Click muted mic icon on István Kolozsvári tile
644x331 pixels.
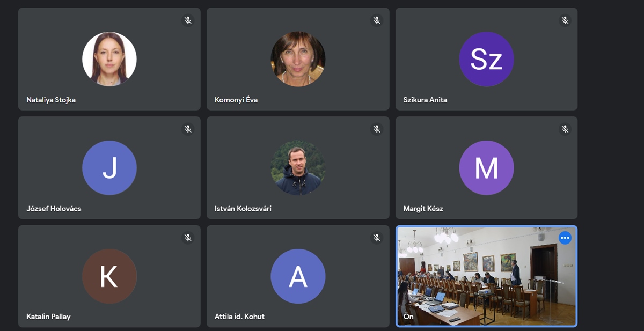tap(377, 129)
